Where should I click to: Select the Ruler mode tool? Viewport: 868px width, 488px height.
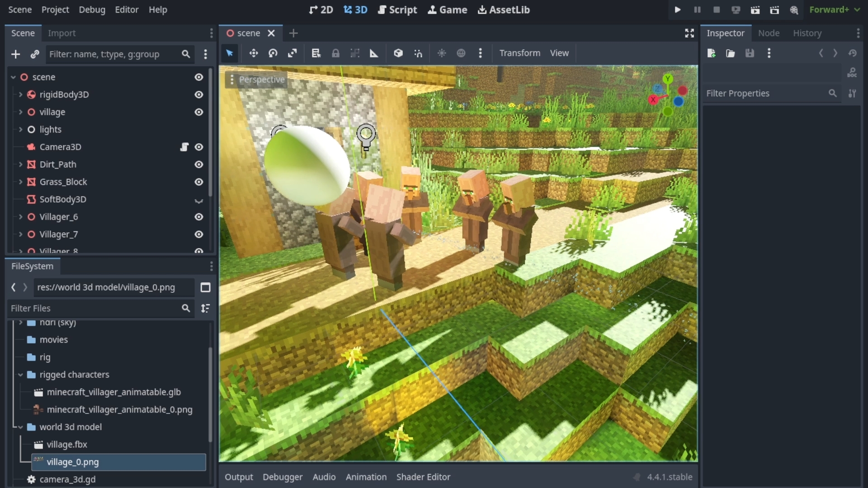[x=374, y=53]
